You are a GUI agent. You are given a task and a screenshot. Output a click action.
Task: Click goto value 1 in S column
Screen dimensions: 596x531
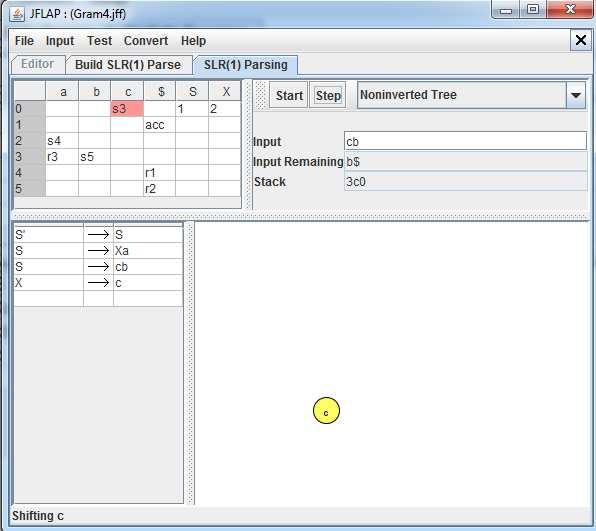coord(192,109)
